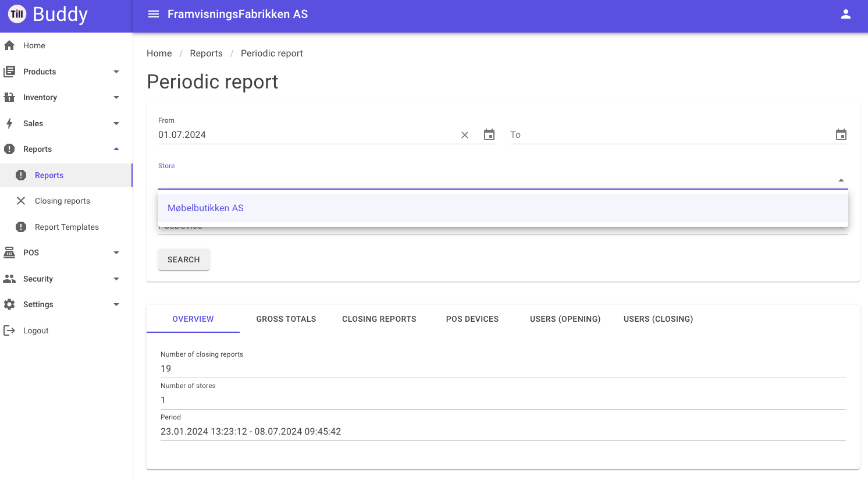Click the Products icon in sidebar
The image size is (868, 480).
click(9, 72)
